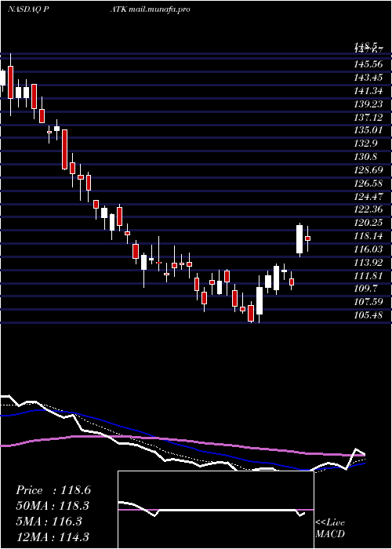Pick the 113.92 price label
The image size is (392, 549).
click(x=368, y=262)
